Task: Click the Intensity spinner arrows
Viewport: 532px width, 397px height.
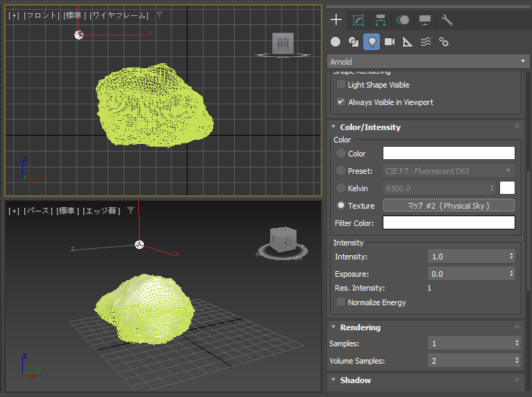Action: pos(511,257)
